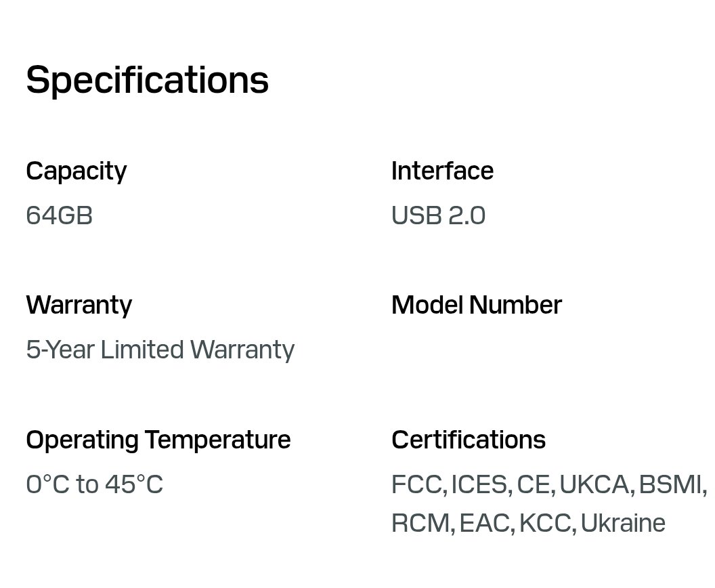Click the Operating Temperature label

pos(158,440)
